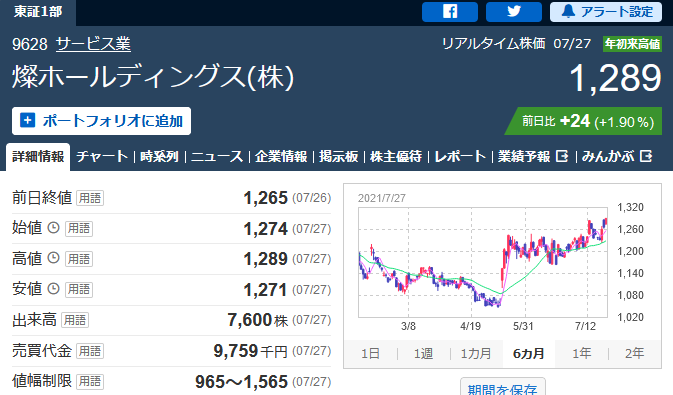Open the 株主優待 tab

(x=396, y=156)
